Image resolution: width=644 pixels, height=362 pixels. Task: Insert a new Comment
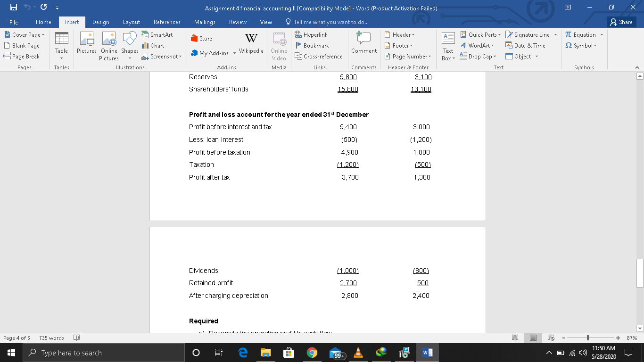tap(363, 45)
